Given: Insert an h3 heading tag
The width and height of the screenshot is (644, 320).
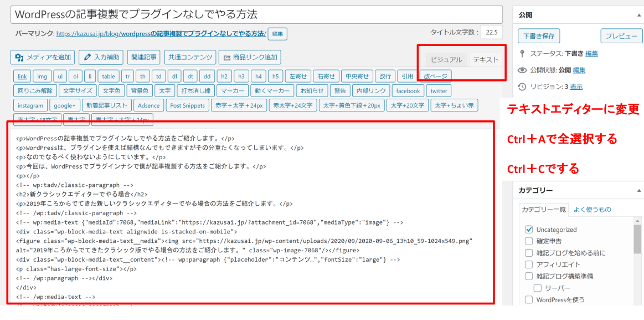Looking at the screenshot, I should (241, 77).
